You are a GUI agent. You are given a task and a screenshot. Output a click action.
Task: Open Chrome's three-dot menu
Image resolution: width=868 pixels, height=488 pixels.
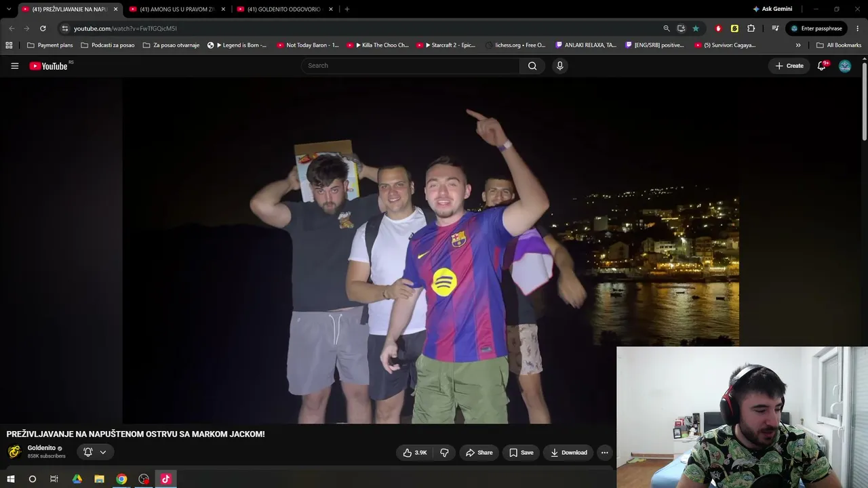(858, 28)
